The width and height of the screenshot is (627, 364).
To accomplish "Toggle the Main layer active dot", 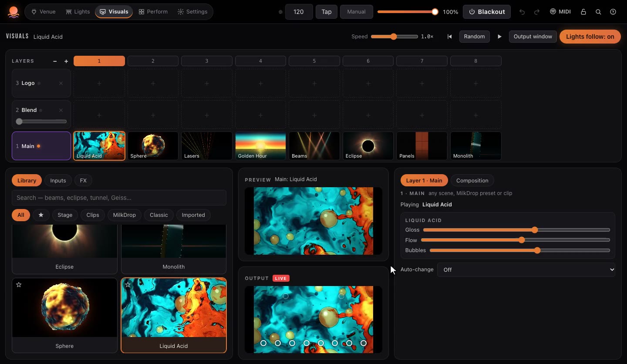I will click(x=38, y=146).
